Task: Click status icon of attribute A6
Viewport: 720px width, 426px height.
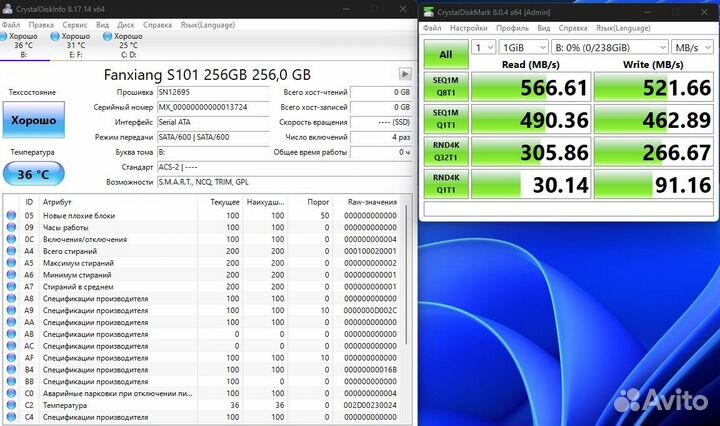Action: click(11, 275)
